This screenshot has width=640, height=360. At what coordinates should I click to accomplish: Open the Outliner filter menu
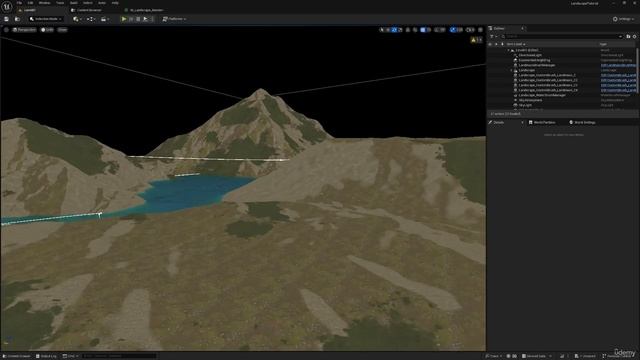[x=493, y=36]
